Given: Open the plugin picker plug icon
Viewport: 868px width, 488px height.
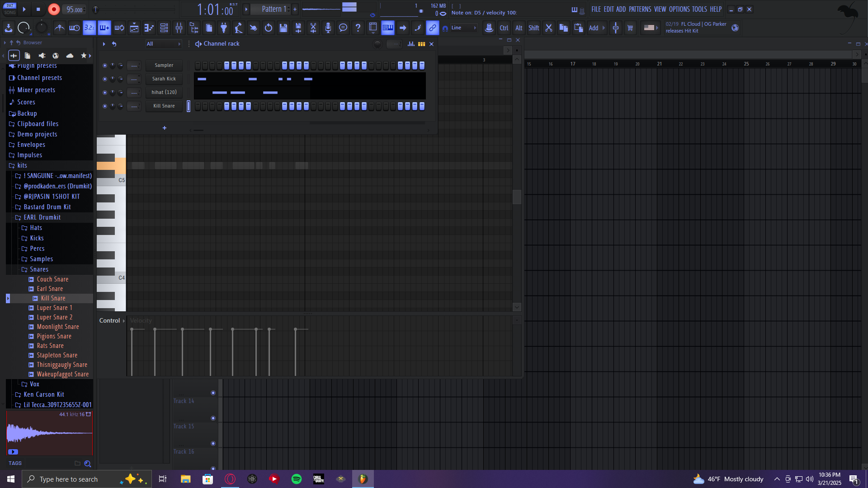Looking at the screenshot, I should pos(224,28).
